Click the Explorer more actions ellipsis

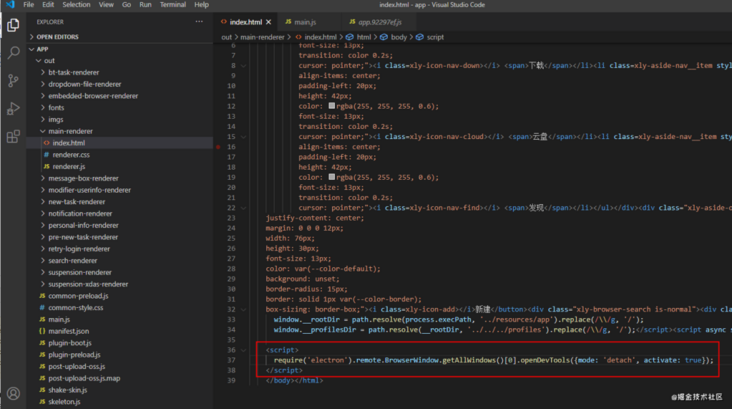click(199, 21)
